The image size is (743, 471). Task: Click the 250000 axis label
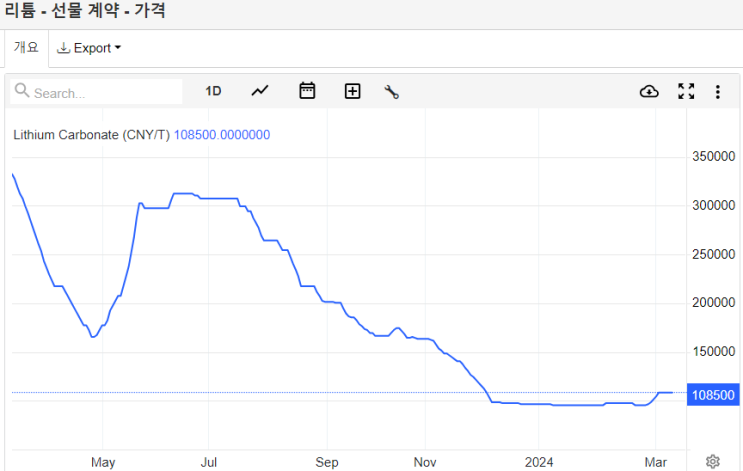[x=713, y=254]
